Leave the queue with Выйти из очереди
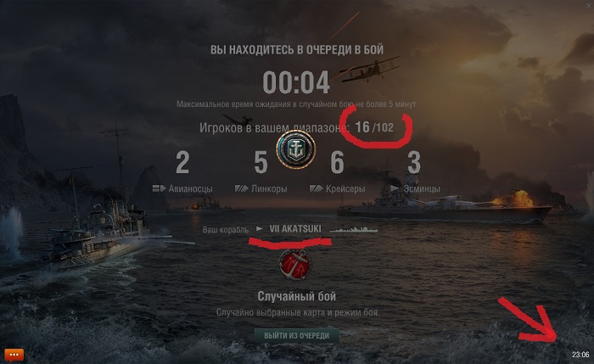The image size is (594, 364). coord(297,336)
